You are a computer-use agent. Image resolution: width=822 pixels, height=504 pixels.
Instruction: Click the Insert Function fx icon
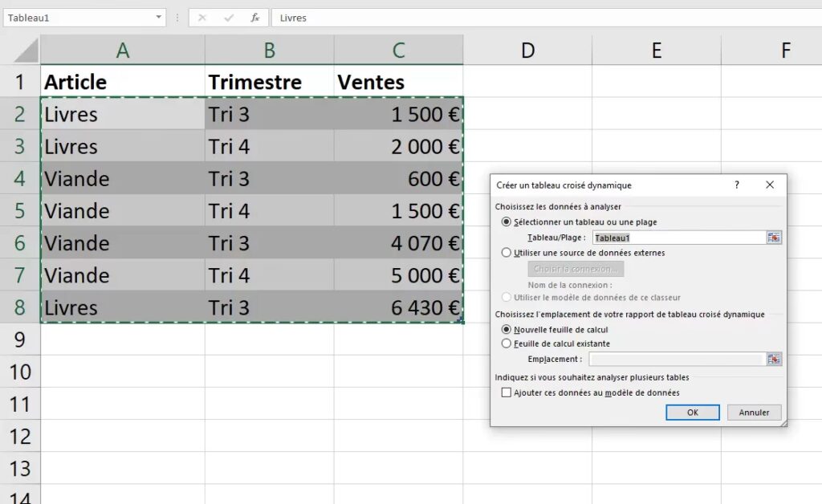point(254,18)
